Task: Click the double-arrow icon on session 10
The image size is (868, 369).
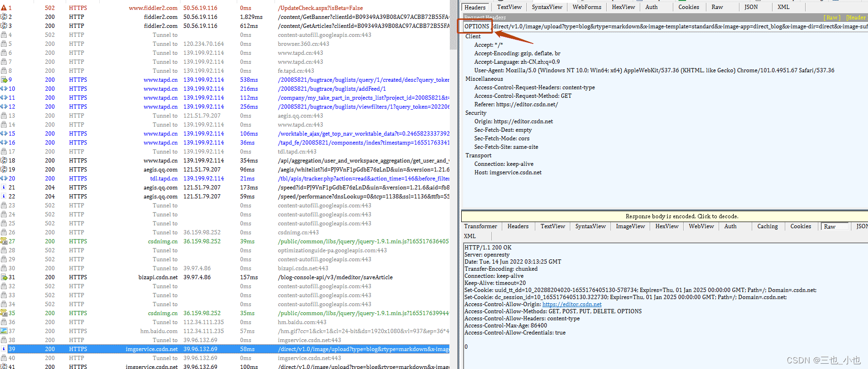Action: point(4,89)
